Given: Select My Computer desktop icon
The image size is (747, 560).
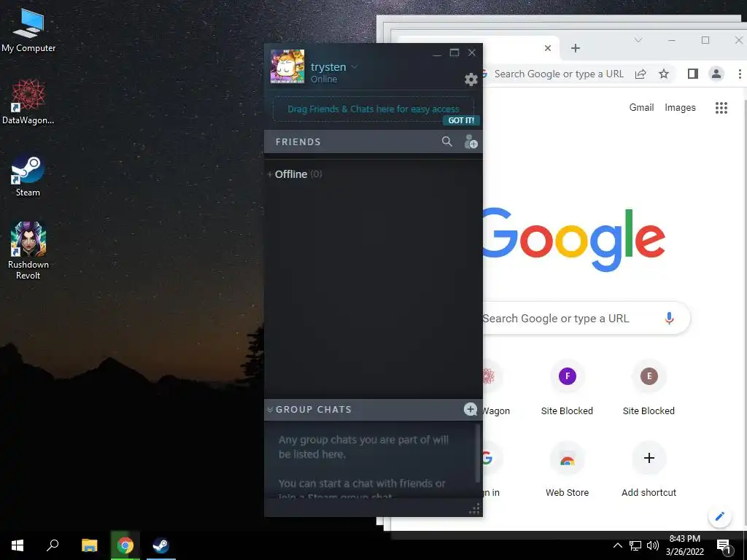Looking at the screenshot, I should pyautogui.click(x=28, y=29).
